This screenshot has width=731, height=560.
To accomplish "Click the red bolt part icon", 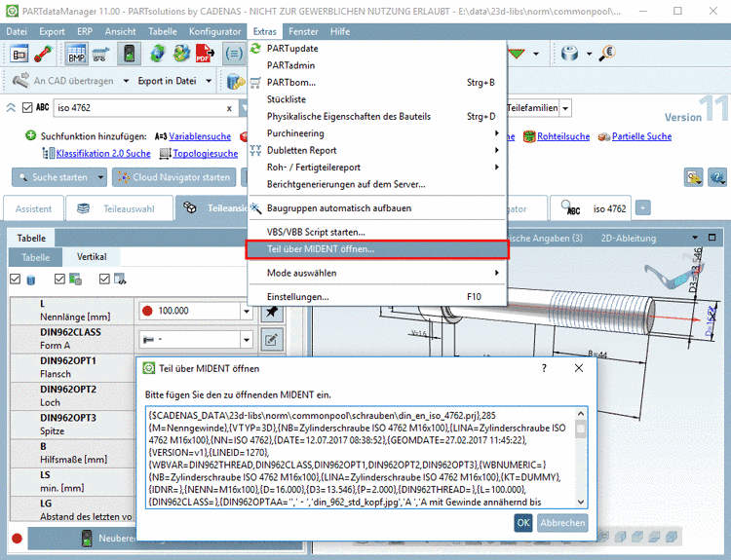I will point(43,54).
